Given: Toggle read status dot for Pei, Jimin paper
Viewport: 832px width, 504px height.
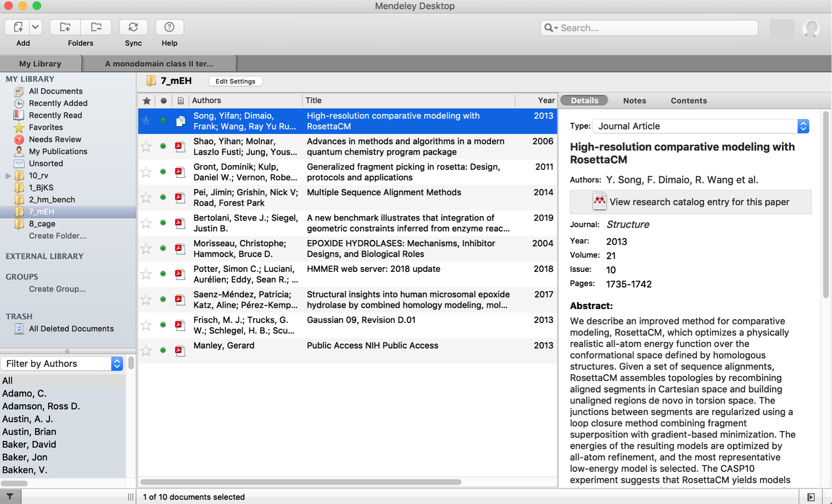Looking at the screenshot, I should coord(163,197).
